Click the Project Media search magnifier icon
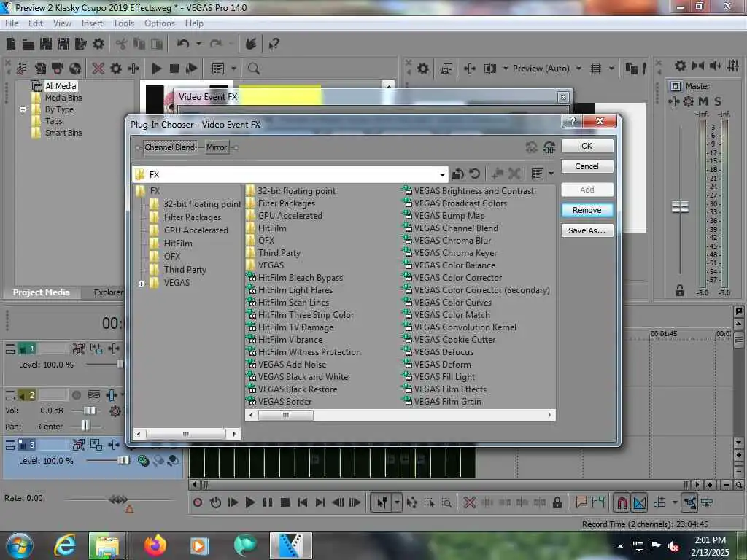This screenshot has width=747, height=560. pos(253,69)
